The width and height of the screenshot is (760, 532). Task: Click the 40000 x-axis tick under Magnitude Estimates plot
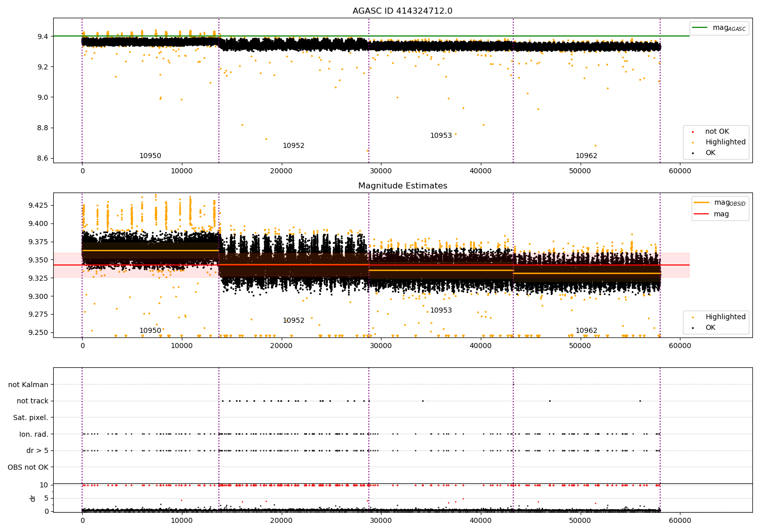tap(480, 346)
